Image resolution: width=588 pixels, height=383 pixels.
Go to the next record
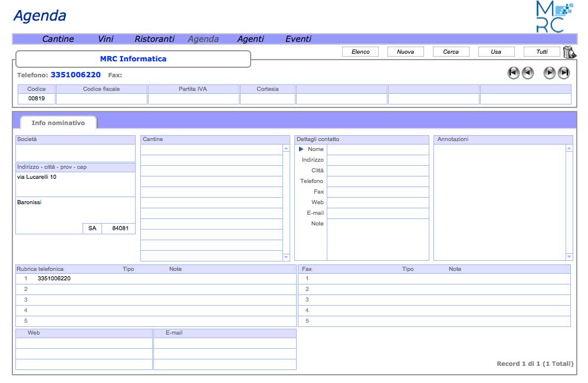pyautogui.click(x=550, y=73)
